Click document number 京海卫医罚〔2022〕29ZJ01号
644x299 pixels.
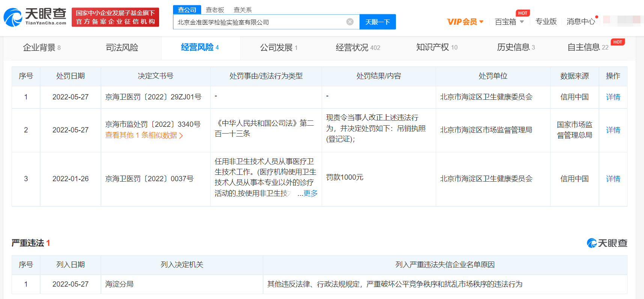(x=153, y=97)
